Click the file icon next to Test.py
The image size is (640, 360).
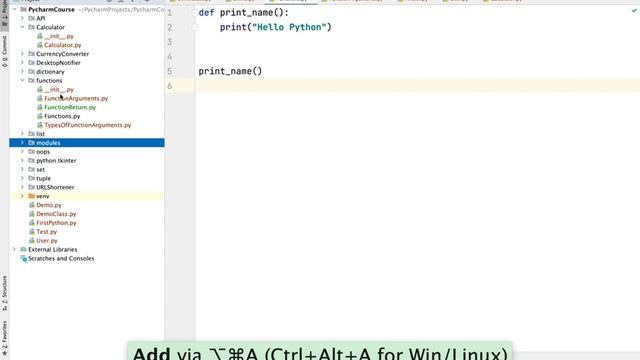[32, 232]
